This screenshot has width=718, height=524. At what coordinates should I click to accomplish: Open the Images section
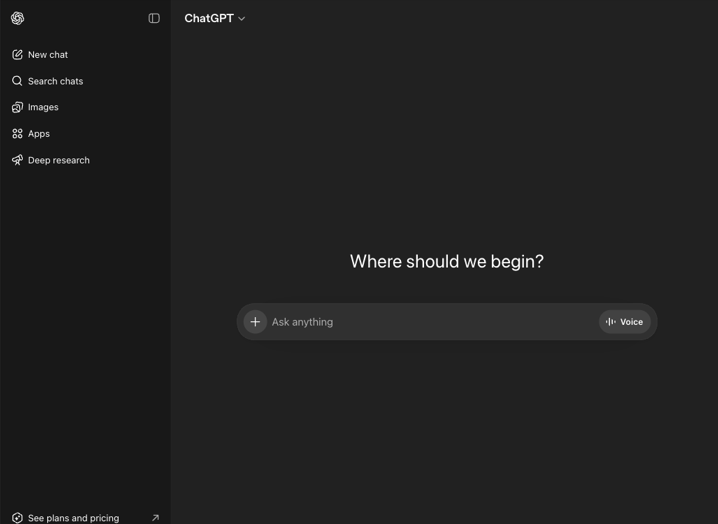pyautogui.click(x=85, y=107)
